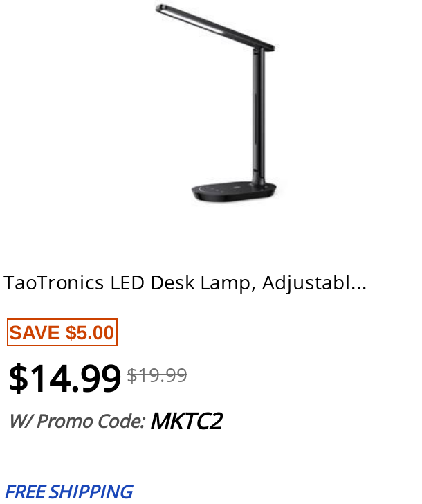Click the word TaoTronics in the title
422x504 pixels.
[x=54, y=283]
